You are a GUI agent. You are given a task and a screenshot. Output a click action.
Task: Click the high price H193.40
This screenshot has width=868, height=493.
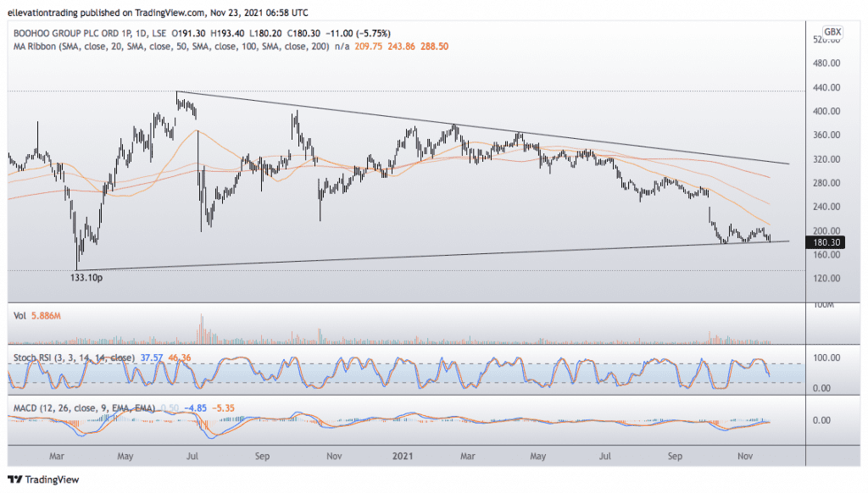227,33
